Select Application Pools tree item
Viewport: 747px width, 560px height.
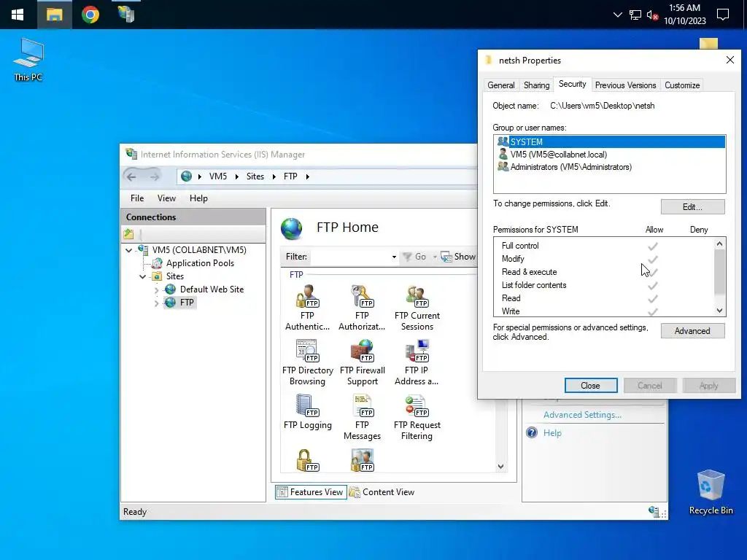click(x=200, y=263)
